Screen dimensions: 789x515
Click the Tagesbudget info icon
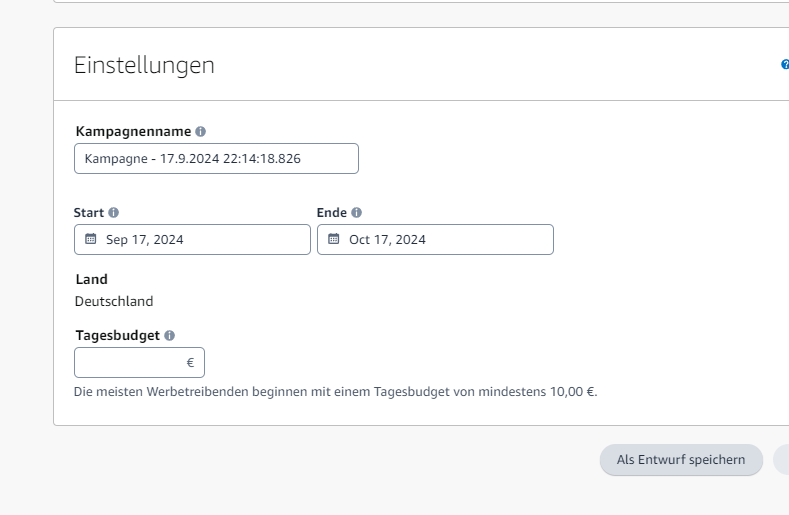click(x=169, y=336)
